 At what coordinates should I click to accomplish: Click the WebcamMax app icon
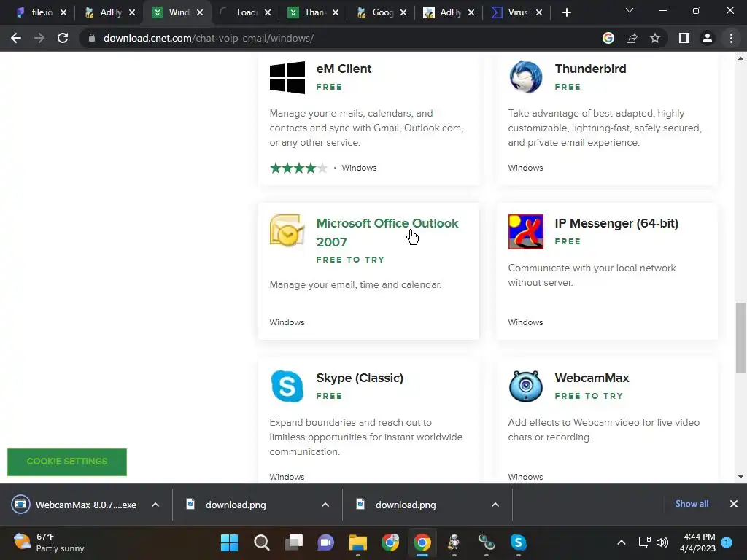[525, 386]
